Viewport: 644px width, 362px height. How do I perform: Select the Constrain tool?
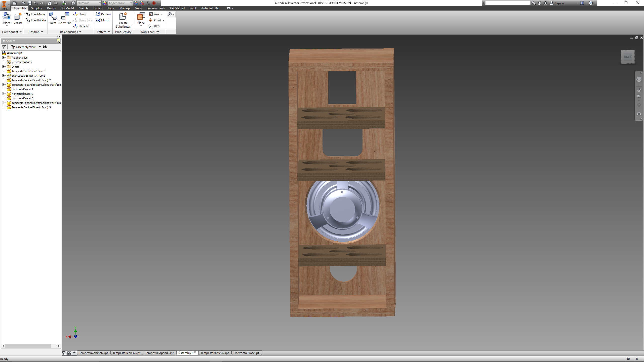(65, 18)
